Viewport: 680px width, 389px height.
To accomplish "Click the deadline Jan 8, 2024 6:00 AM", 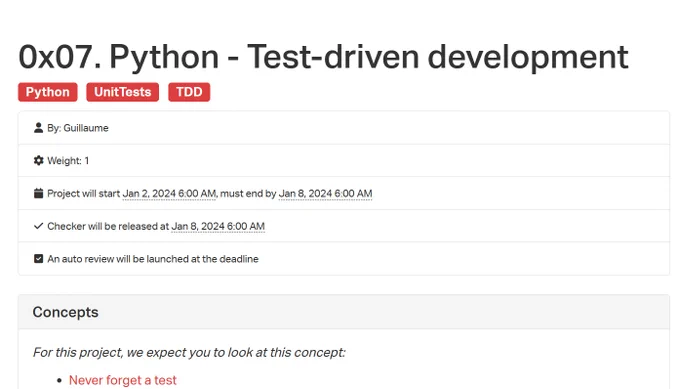I will point(325,193).
